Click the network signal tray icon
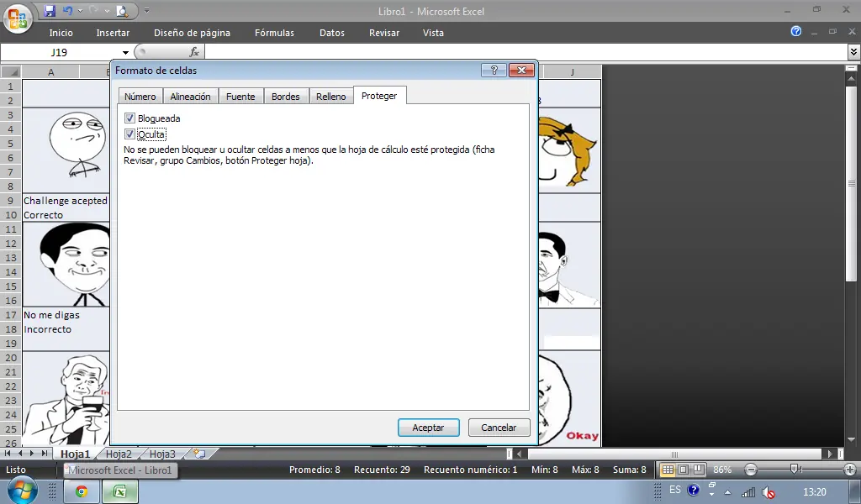This screenshot has height=504, width=861. click(748, 492)
